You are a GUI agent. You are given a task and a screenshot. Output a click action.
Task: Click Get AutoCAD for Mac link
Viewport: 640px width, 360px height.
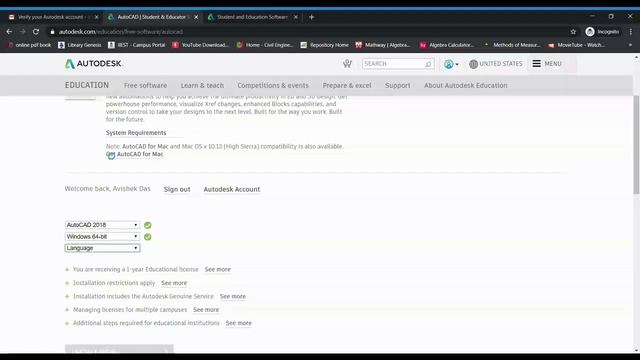(135, 154)
